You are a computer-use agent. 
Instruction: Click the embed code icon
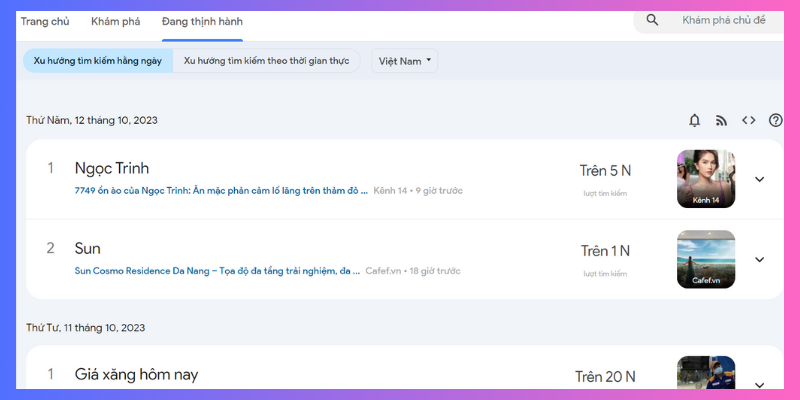(x=748, y=120)
